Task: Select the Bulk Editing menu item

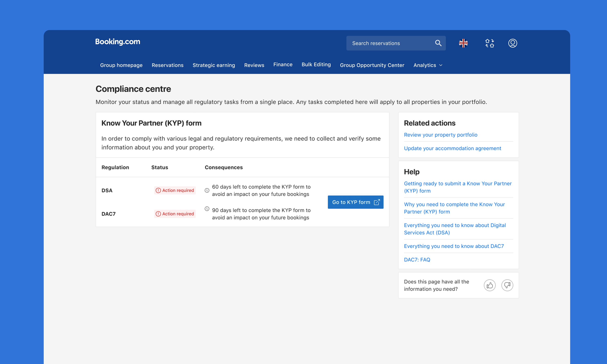Action: click(x=316, y=65)
